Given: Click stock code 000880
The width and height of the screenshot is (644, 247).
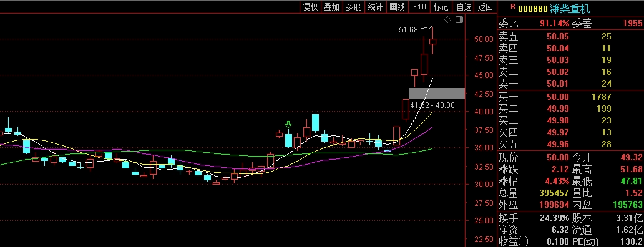Looking at the screenshot, I should click(x=533, y=8).
